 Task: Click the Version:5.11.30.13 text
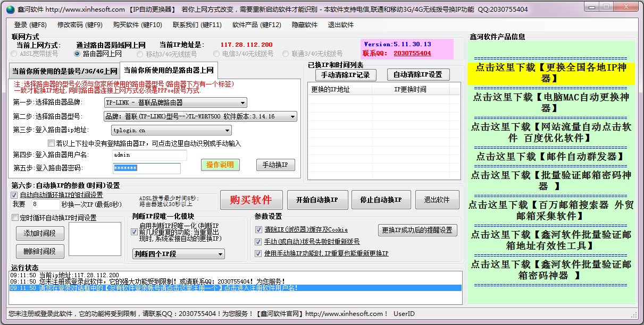pyautogui.click(x=397, y=45)
